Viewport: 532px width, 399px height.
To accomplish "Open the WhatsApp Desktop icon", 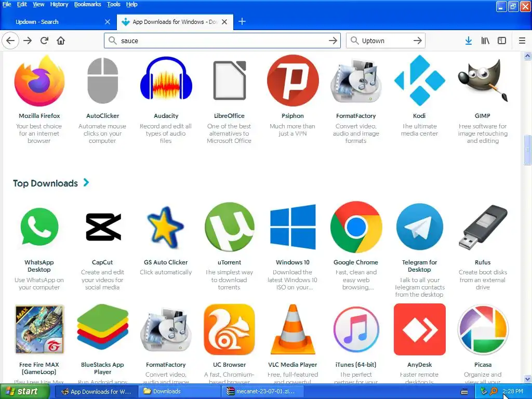I will (39, 227).
